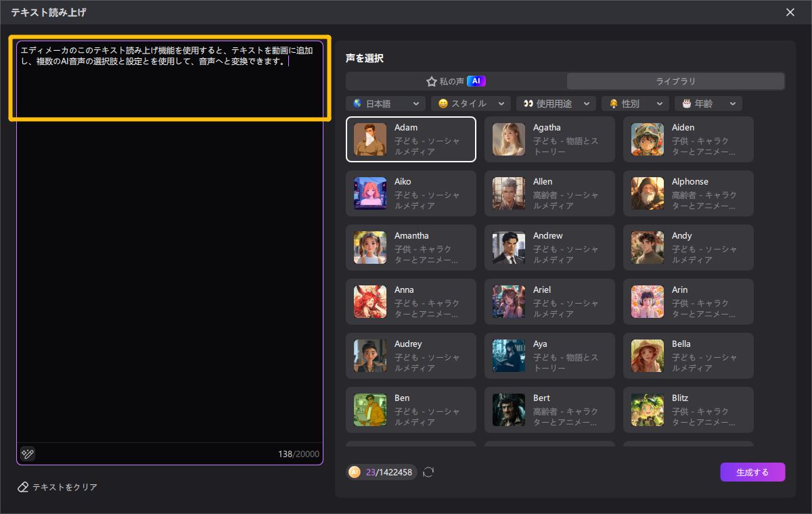The image size is (812, 514).
Task: Open the スタイル style dropdown
Action: pos(471,103)
